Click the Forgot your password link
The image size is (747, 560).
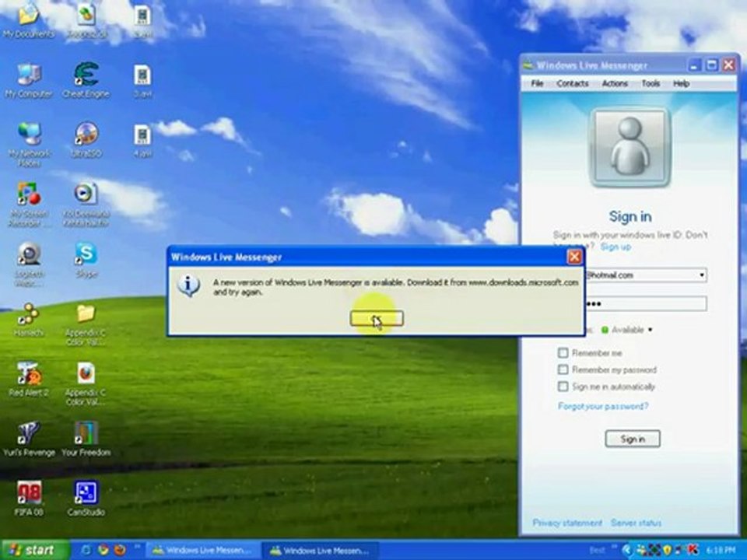603,406
